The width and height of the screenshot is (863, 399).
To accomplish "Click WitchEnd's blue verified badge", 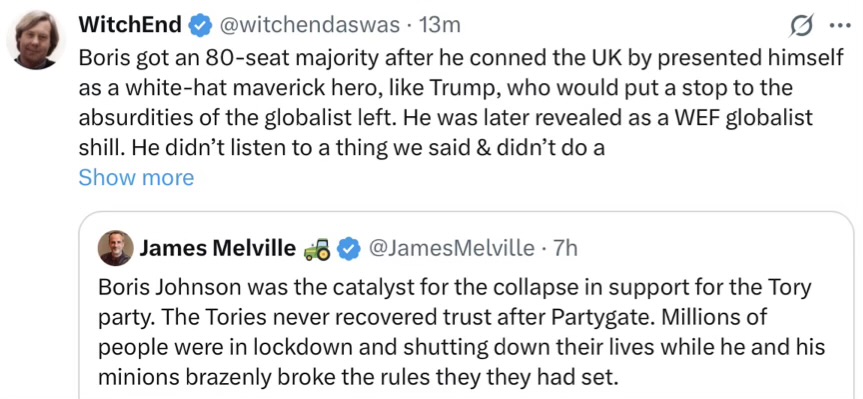I will 200,25.
